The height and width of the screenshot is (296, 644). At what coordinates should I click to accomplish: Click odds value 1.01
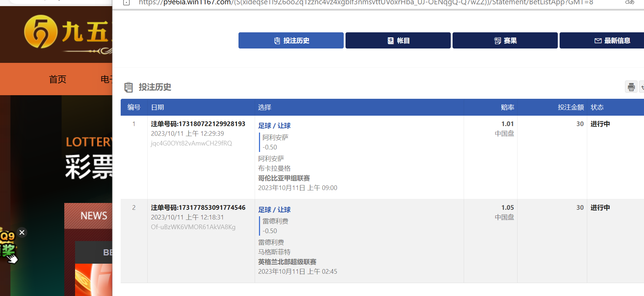pos(508,124)
